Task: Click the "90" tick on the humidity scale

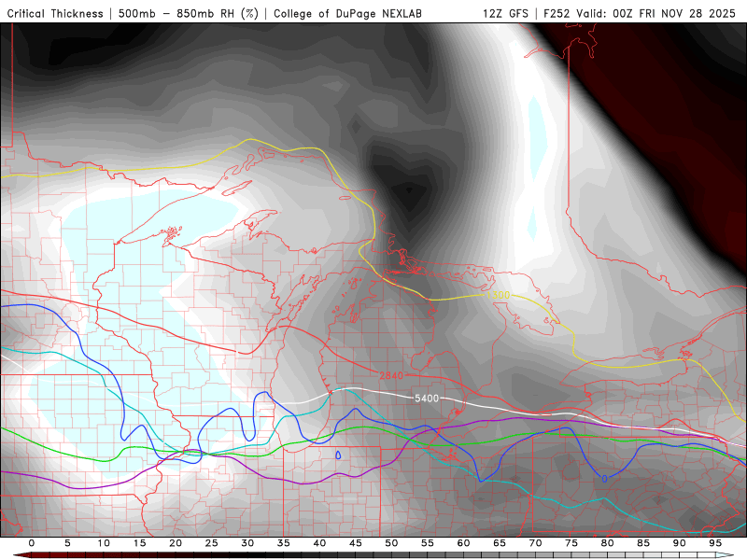Action: tap(680, 543)
